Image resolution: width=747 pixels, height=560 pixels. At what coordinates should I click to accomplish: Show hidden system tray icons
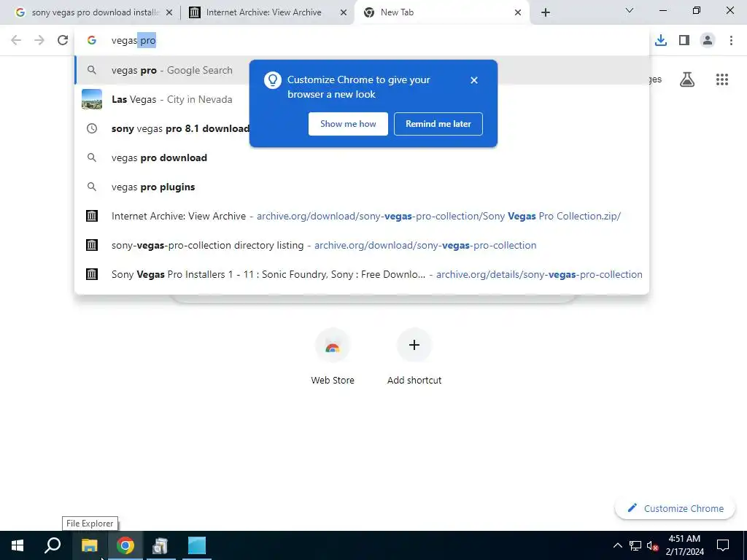[617, 545]
